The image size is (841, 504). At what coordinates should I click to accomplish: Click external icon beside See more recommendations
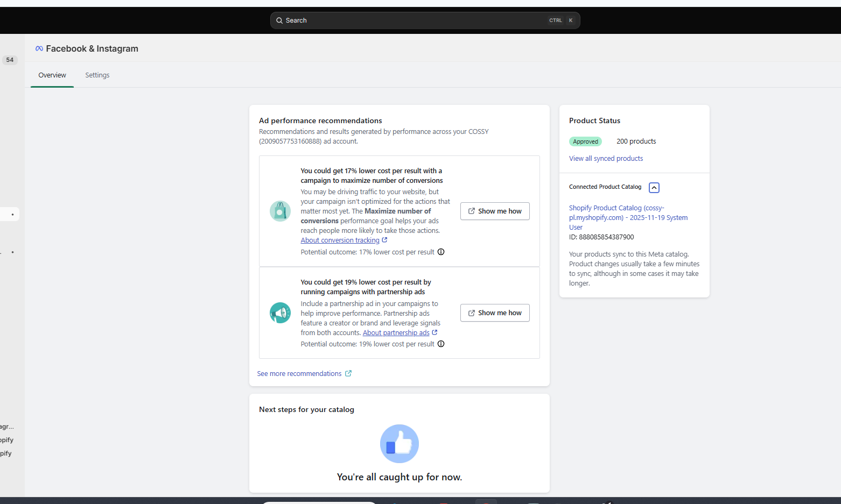click(348, 373)
